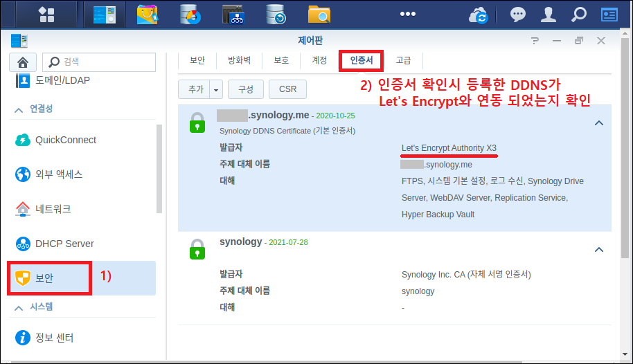Open Control Panel help question mark
The height and width of the screenshot is (364, 633).
click(535, 41)
